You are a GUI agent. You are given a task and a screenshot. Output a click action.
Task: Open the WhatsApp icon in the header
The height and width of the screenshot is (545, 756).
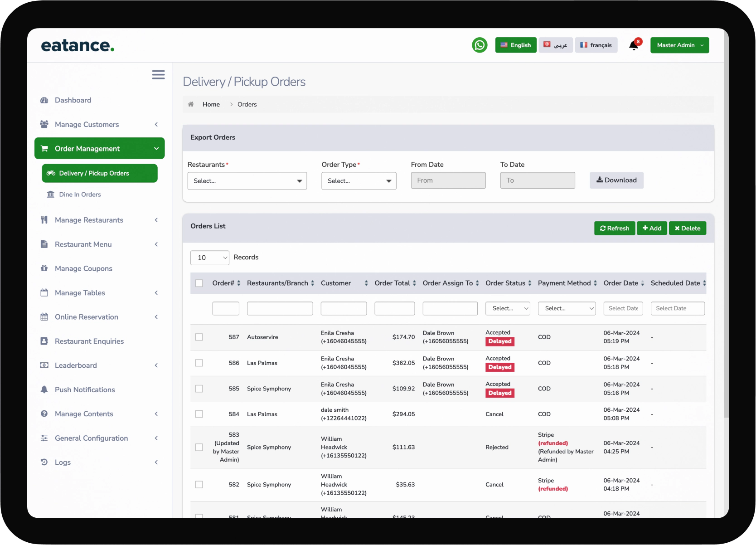pyautogui.click(x=480, y=45)
